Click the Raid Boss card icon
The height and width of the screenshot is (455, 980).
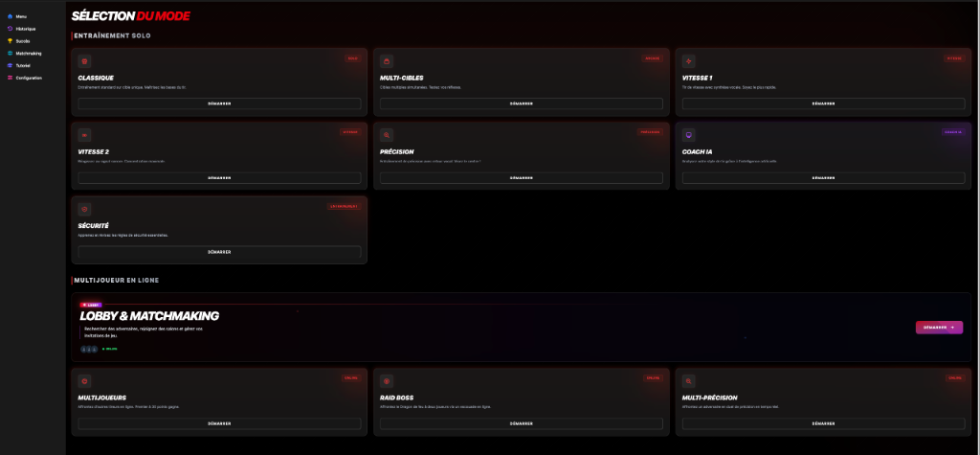(387, 381)
